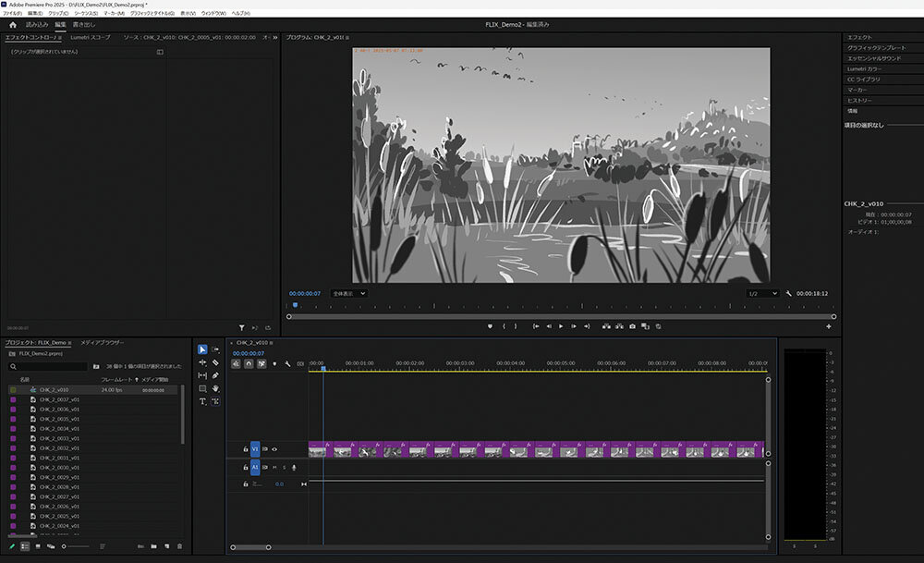The height and width of the screenshot is (563, 924).
Task: Open the zoom level dropdown in Program Monitor
Action: tap(349, 294)
